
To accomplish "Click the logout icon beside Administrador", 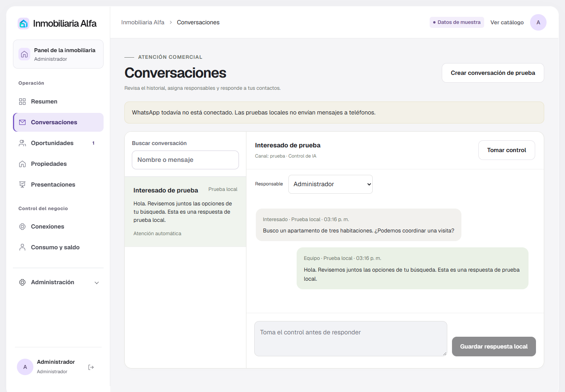I will (x=91, y=367).
